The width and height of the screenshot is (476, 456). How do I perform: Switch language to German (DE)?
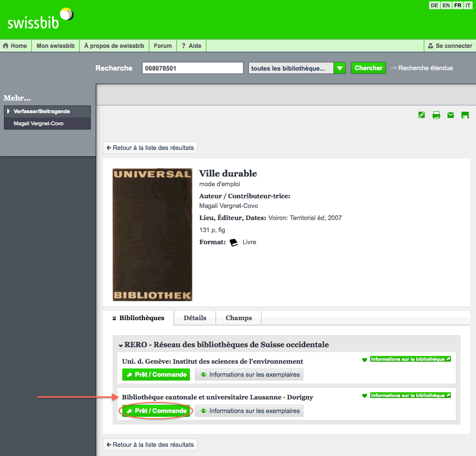point(434,5)
